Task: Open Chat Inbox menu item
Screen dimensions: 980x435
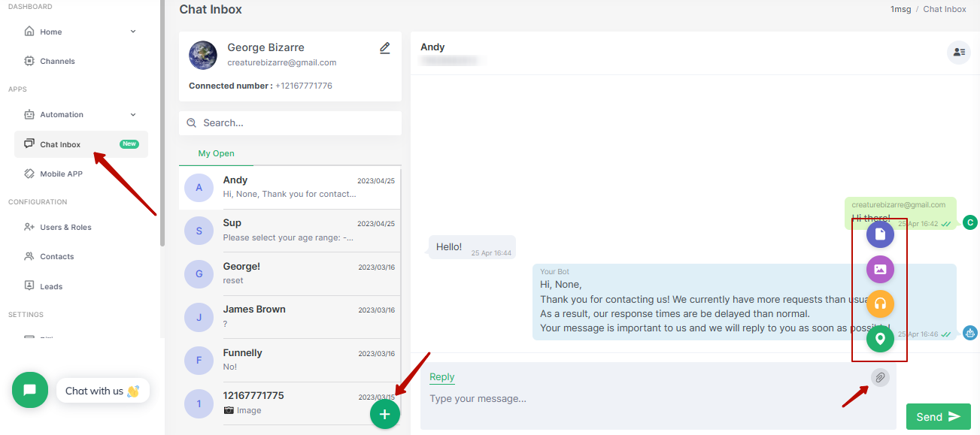Action: click(x=81, y=144)
